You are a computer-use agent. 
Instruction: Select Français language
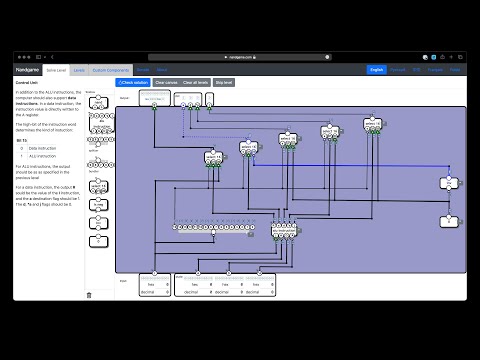pos(435,70)
